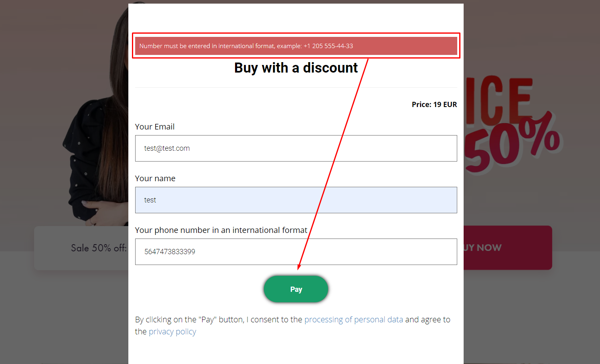The height and width of the screenshot is (364, 600).
Task: Open the privacy policy link
Action: 172,332
